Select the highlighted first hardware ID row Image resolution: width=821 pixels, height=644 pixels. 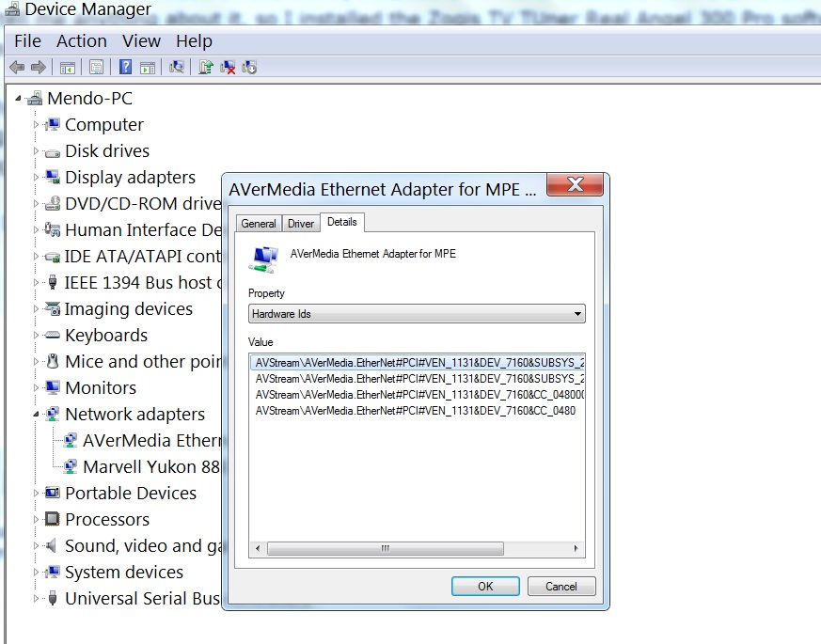coord(418,362)
